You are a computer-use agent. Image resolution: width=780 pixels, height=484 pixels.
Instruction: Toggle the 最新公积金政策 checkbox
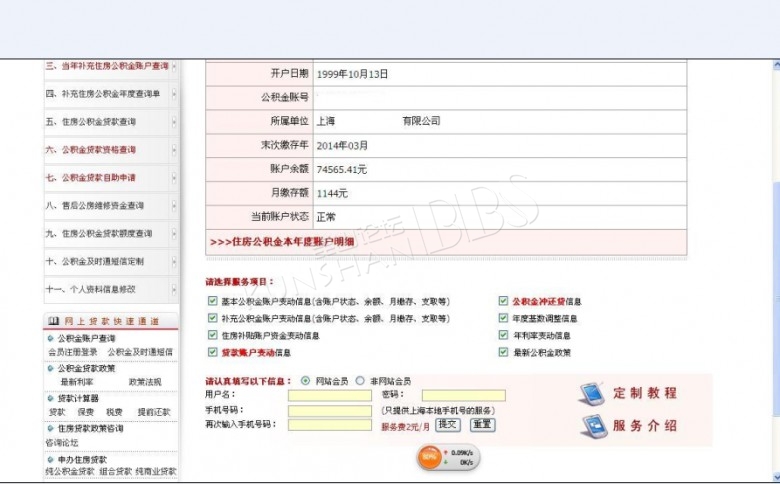coord(503,352)
